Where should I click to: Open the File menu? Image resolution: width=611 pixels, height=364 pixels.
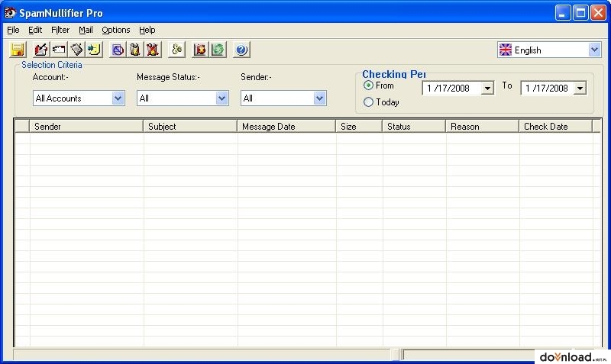[13, 30]
